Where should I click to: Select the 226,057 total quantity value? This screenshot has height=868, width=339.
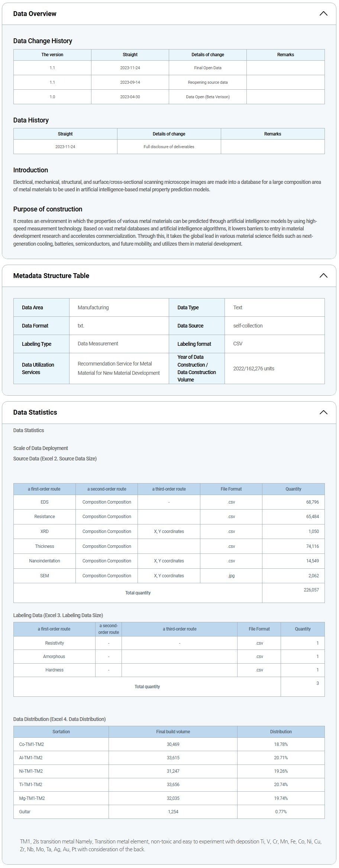coord(311,590)
